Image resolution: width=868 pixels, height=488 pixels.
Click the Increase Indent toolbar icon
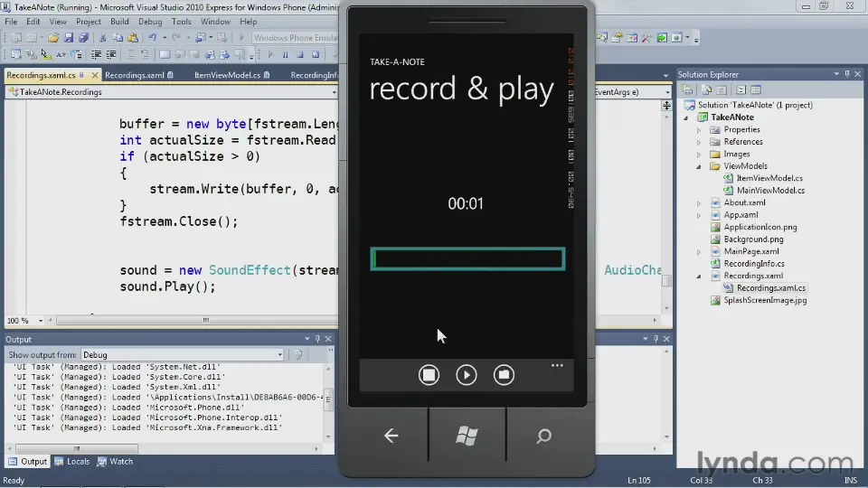110,54
